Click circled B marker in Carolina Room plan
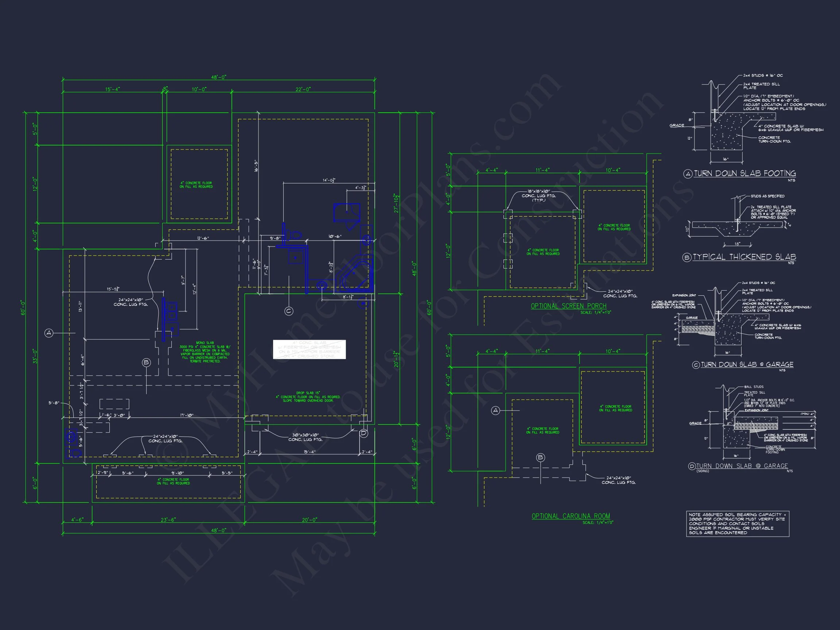 click(x=540, y=458)
